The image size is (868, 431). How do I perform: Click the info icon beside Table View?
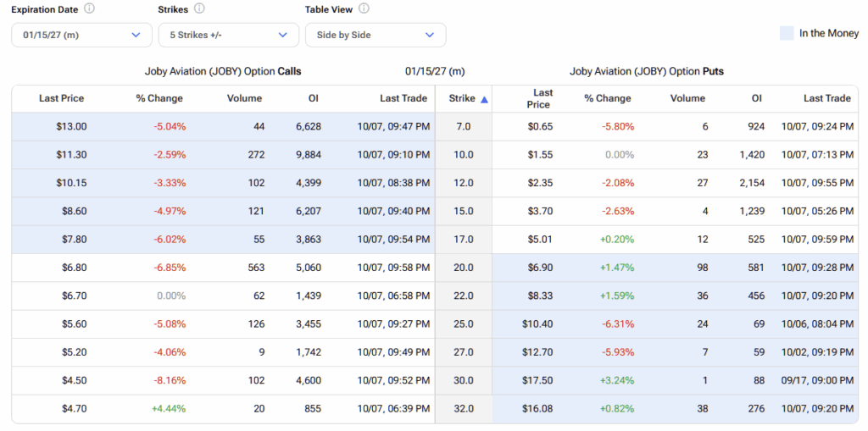point(364,9)
